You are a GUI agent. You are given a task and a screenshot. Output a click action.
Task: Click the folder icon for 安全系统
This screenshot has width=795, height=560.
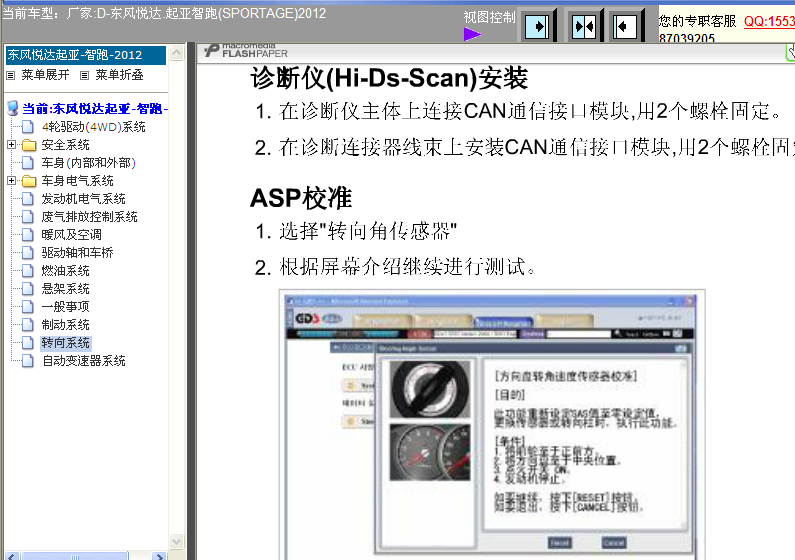(29, 145)
